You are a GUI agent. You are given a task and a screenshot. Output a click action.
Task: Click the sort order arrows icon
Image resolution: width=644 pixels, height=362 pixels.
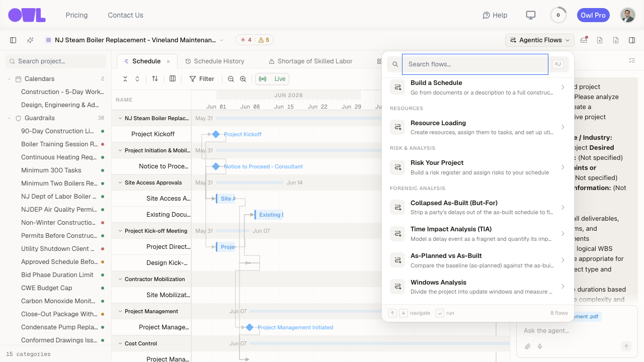[155, 79]
